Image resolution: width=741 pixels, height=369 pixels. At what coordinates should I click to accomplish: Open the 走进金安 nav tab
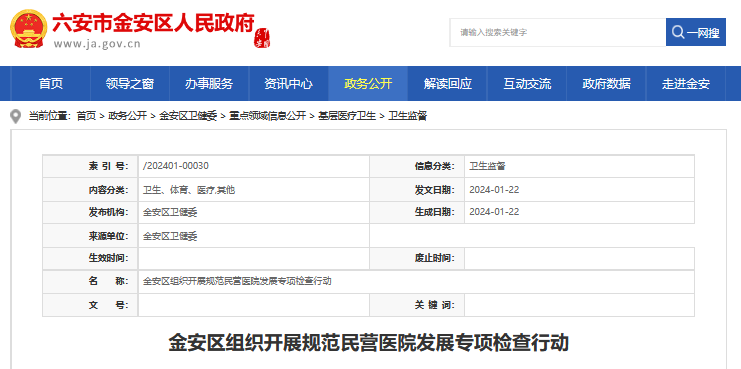pyautogui.click(x=686, y=84)
